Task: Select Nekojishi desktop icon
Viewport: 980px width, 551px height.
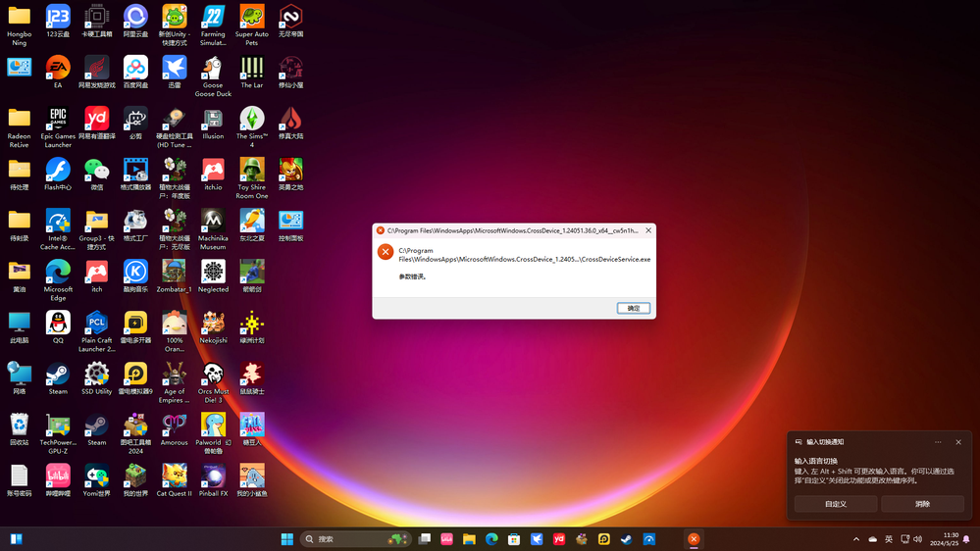Action: 213,327
